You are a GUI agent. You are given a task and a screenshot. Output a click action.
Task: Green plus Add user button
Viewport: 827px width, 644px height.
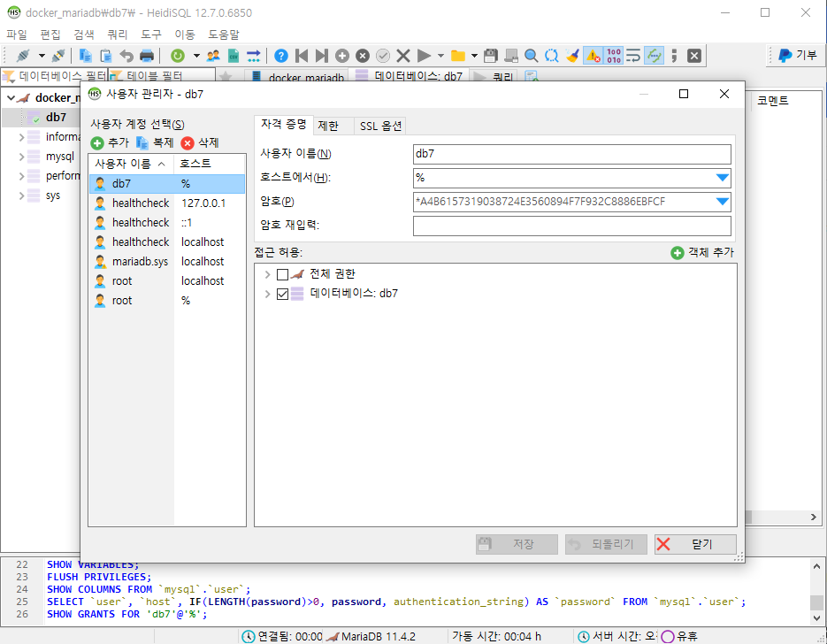110,143
